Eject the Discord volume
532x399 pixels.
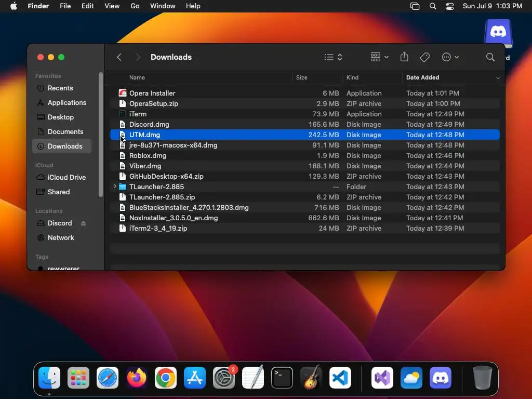(x=84, y=223)
